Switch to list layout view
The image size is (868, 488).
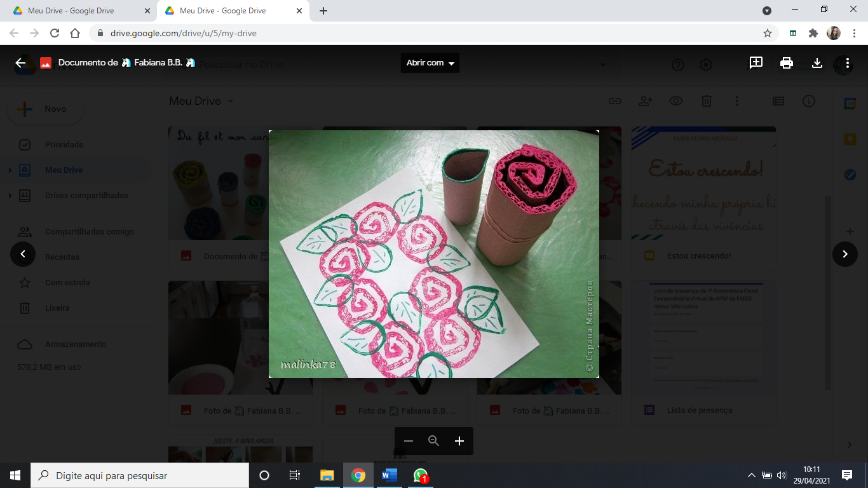point(778,101)
